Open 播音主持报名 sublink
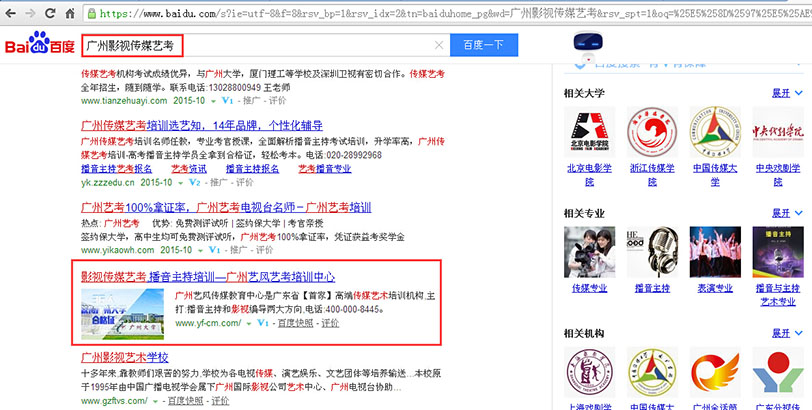Viewport: 812px width, 410px height. tap(252, 169)
